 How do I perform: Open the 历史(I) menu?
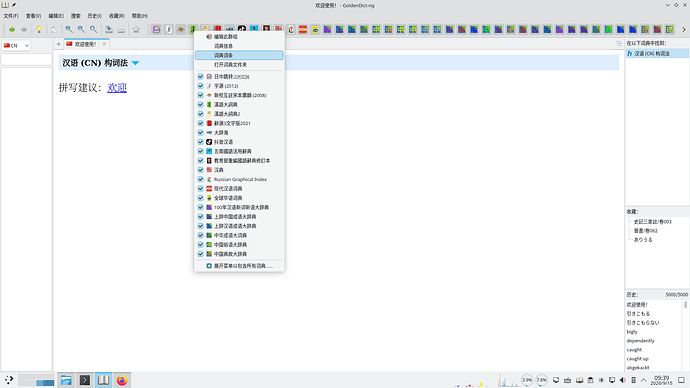point(94,16)
